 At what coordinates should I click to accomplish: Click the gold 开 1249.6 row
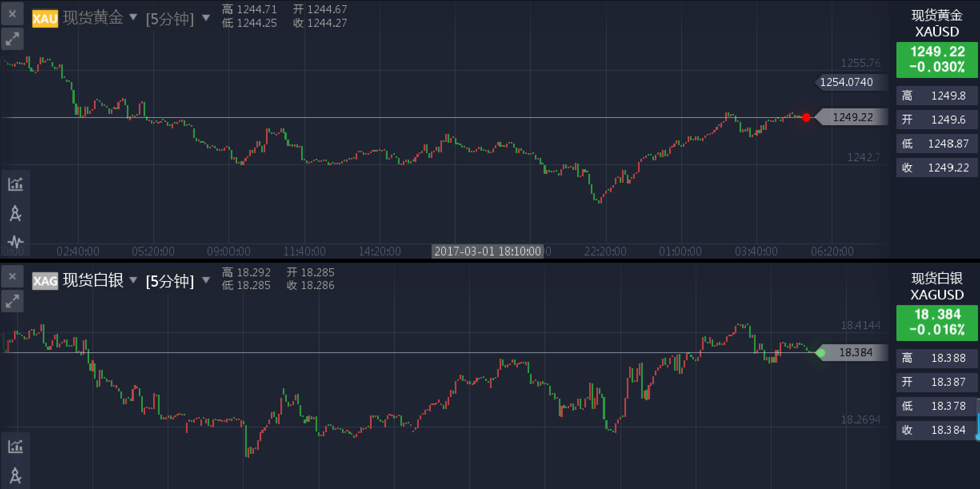tap(937, 120)
